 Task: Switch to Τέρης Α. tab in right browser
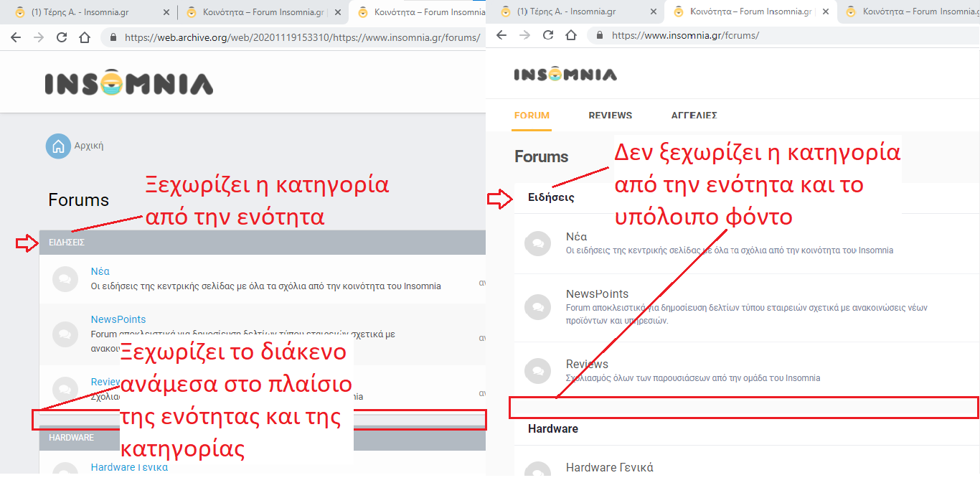pyautogui.click(x=558, y=12)
